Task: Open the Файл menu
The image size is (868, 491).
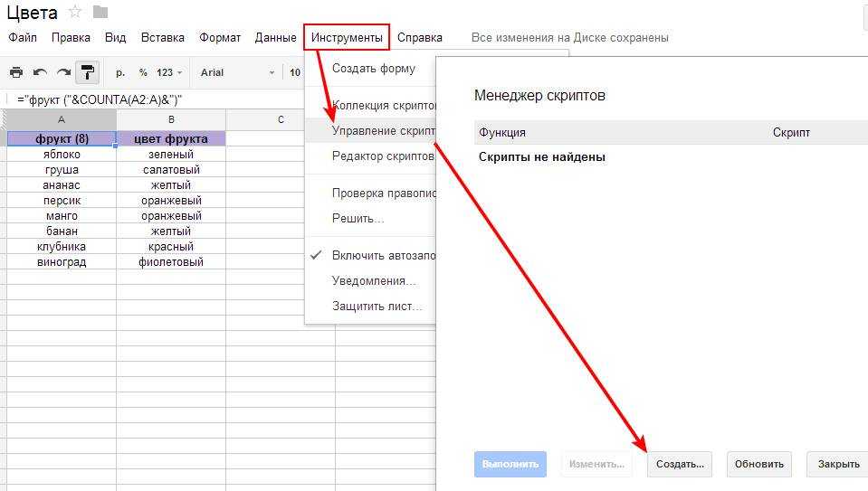Action: click(23, 38)
